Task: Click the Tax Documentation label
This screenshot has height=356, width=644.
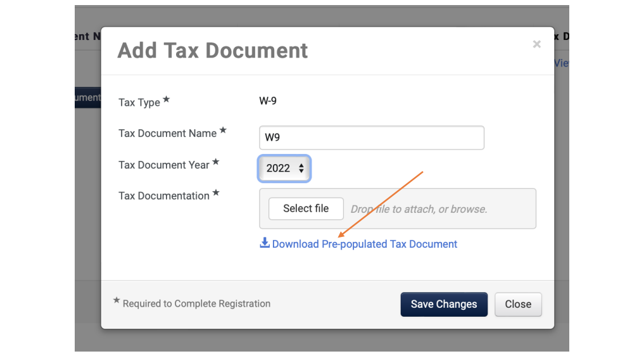Action: [x=164, y=196]
